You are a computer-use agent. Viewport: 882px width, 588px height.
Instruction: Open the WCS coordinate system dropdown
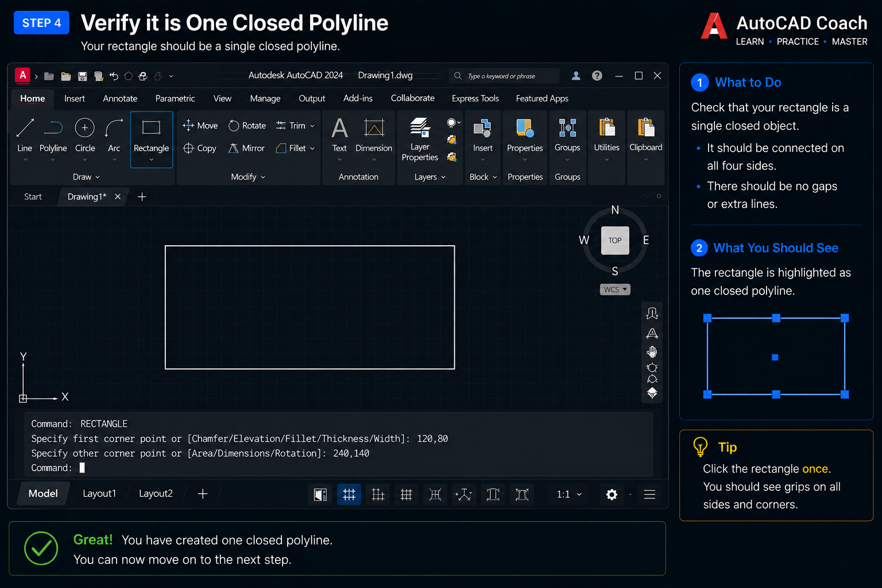[615, 289]
